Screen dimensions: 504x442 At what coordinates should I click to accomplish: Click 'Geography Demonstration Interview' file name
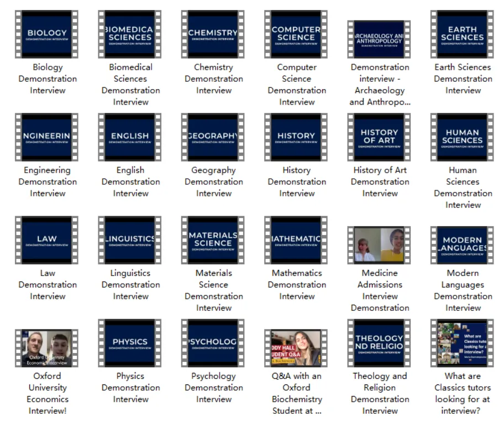click(214, 182)
